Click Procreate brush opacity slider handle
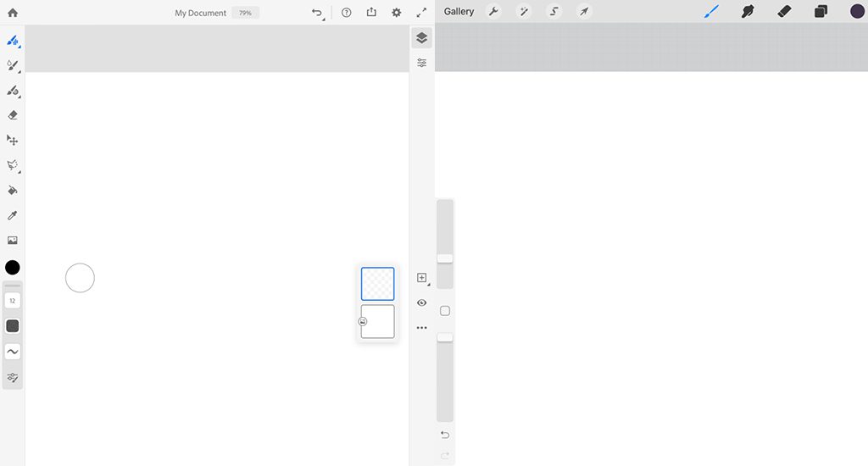Screen dimensions: 868x466 point(445,337)
